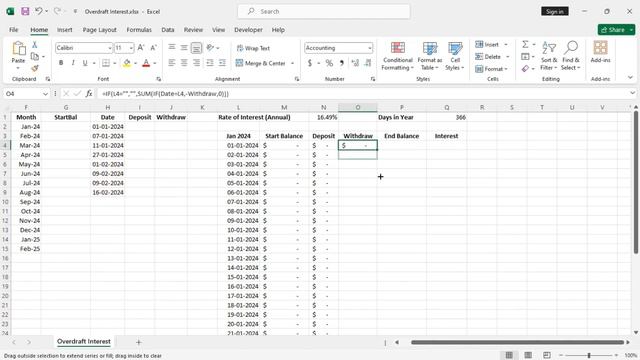Toggle Align Left

coord(172,63)
